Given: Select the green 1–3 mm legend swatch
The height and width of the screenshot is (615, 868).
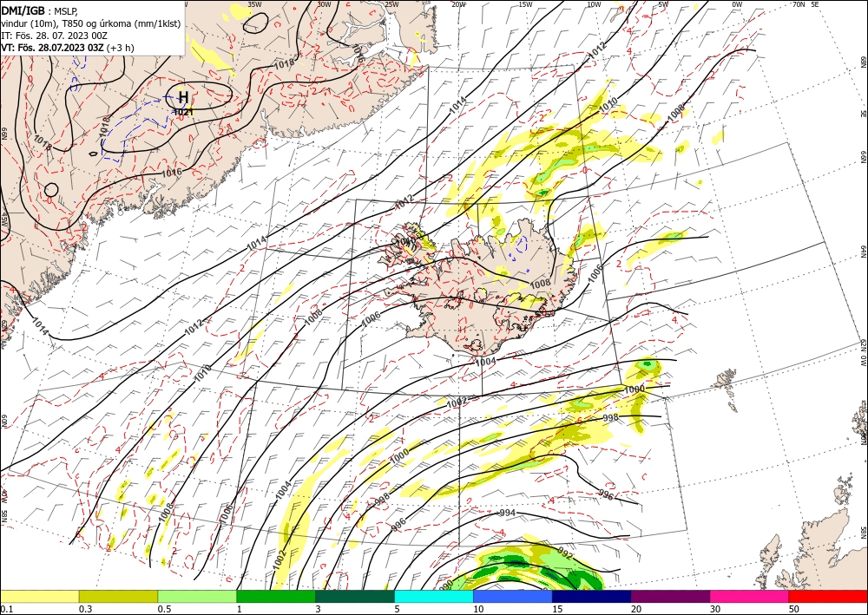Looking at the screenshot, I should 276,596.
